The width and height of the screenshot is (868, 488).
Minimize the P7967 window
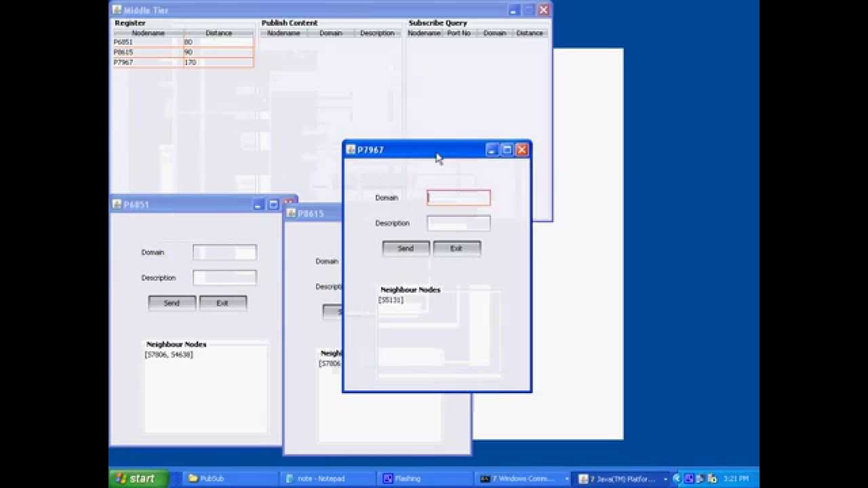[492, 150]
